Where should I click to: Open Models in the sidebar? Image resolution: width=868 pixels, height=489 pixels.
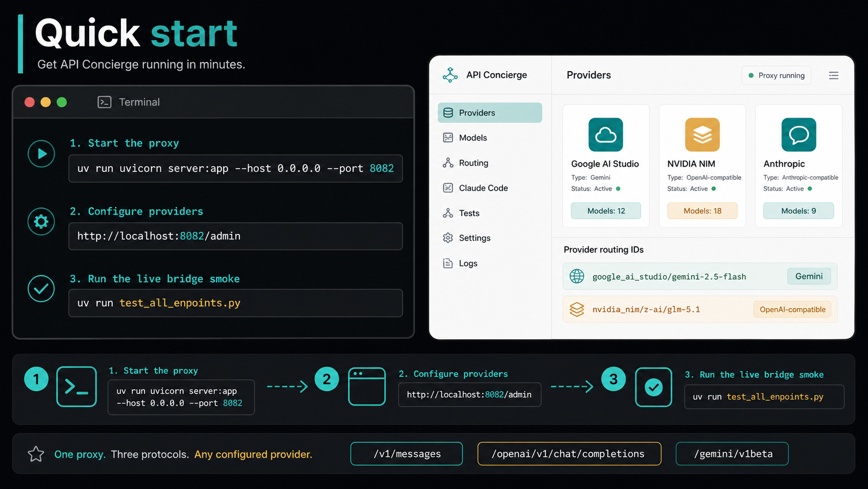click(490, 138)
